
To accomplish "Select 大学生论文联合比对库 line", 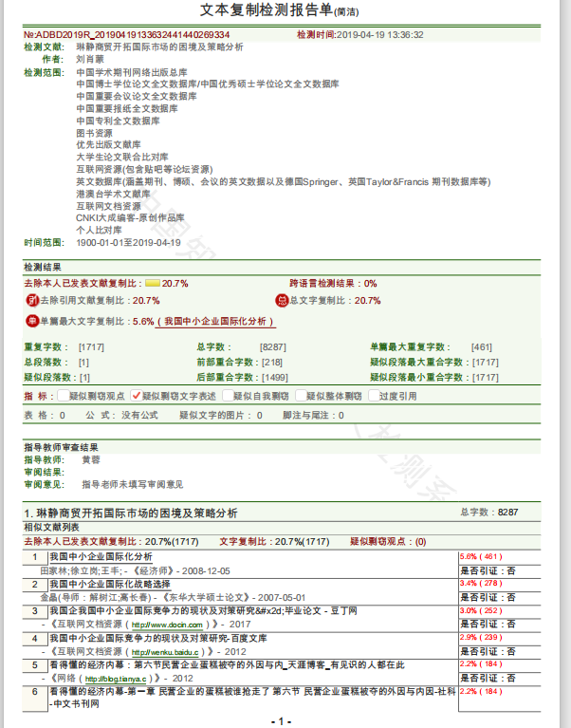I will click(x=122, y=157).
